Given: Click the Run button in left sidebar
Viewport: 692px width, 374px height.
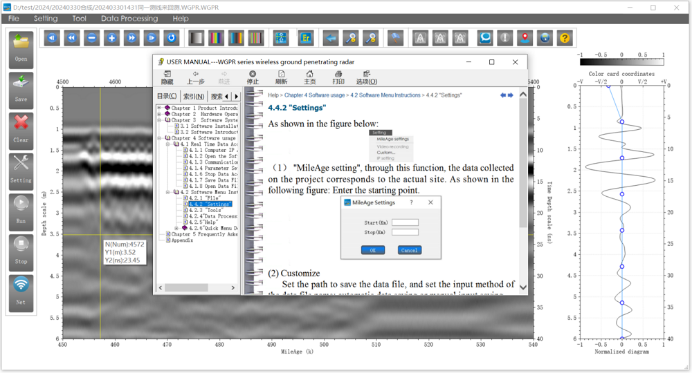Looking at the screenshot, I should click(21, 212).
